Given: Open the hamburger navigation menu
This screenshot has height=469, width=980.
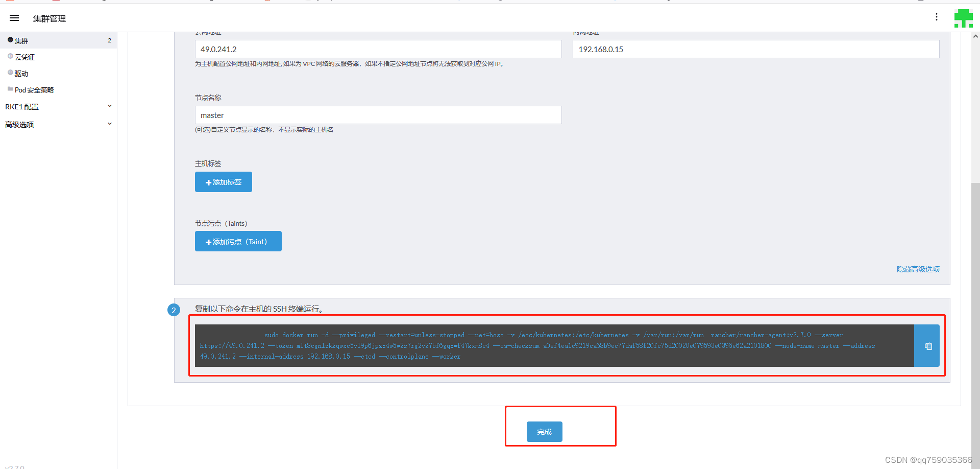Looking at the screenshot, I should point(14,18).
